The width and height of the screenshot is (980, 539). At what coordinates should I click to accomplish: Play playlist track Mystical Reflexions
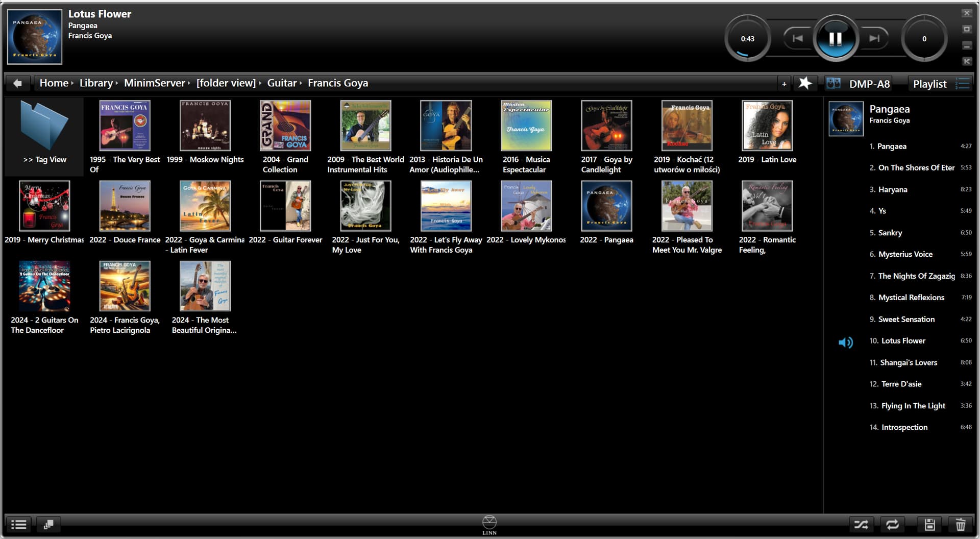[900, 298]
